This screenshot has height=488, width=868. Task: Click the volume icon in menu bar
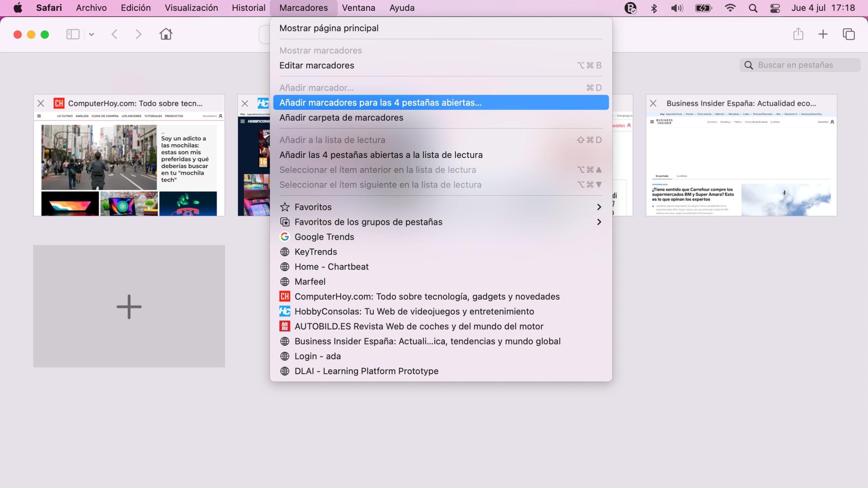tap(677, 8)
